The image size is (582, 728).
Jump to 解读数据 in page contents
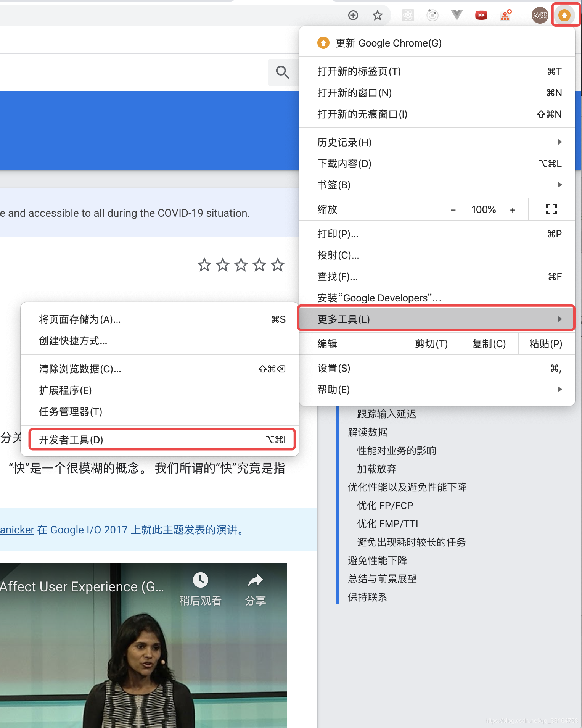pyautogui.click(x=368, y=432)
